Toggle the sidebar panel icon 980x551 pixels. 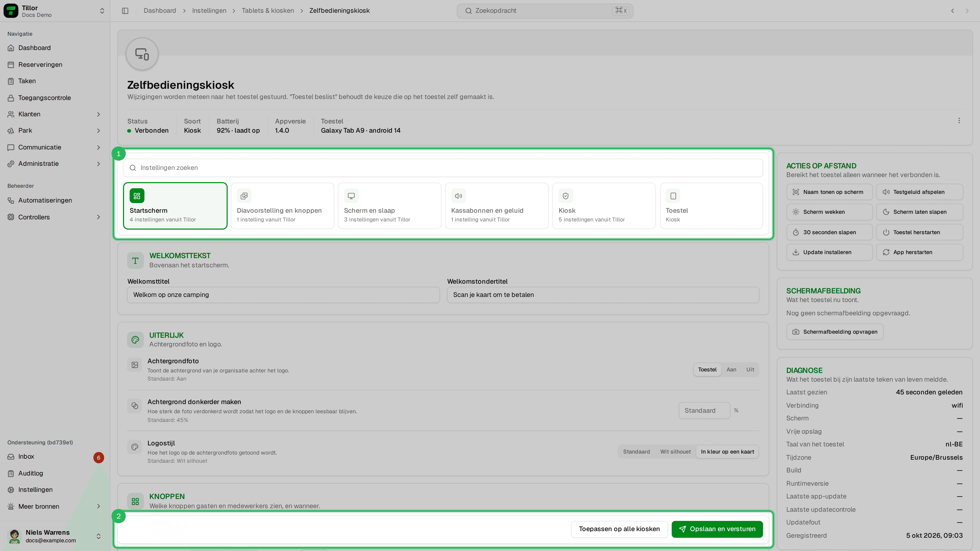125,11
